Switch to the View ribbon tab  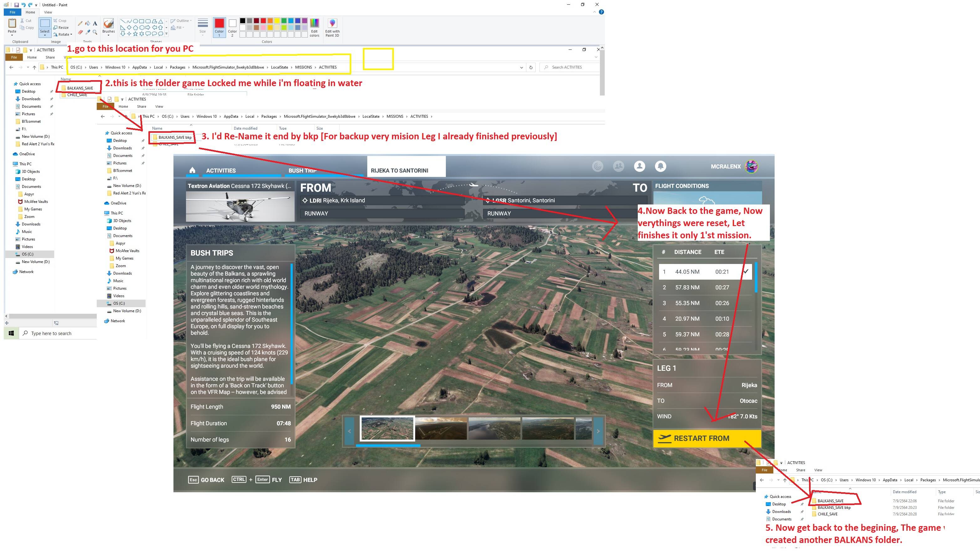coord(48,12)
